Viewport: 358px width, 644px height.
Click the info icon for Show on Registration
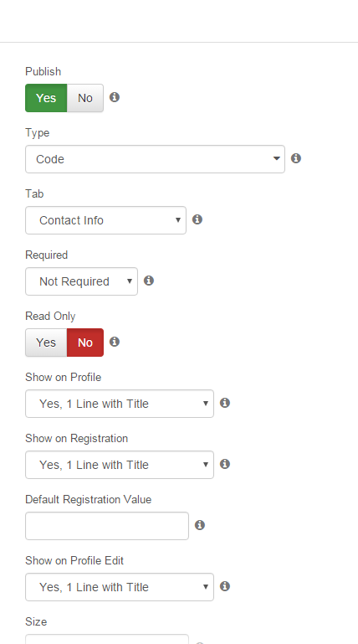[225, 464]
